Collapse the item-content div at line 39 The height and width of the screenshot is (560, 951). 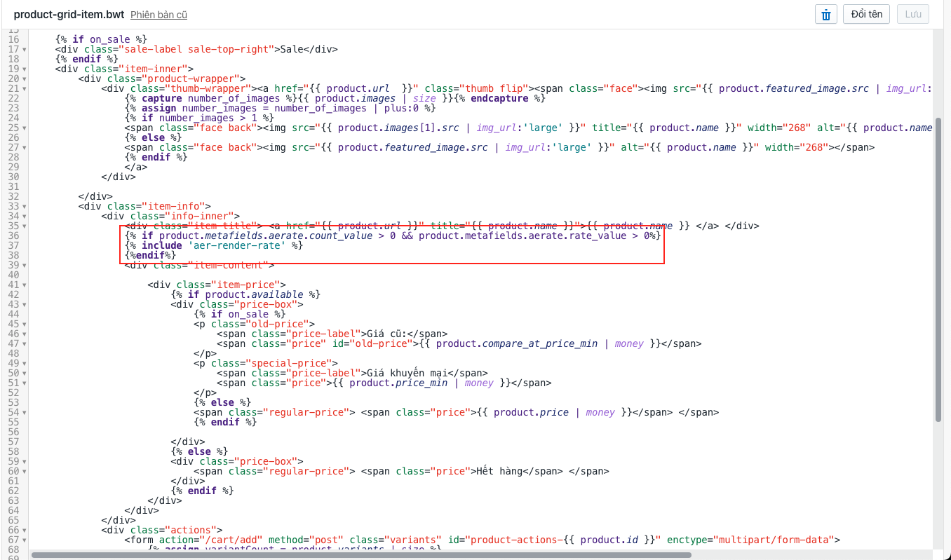(24, 266)
